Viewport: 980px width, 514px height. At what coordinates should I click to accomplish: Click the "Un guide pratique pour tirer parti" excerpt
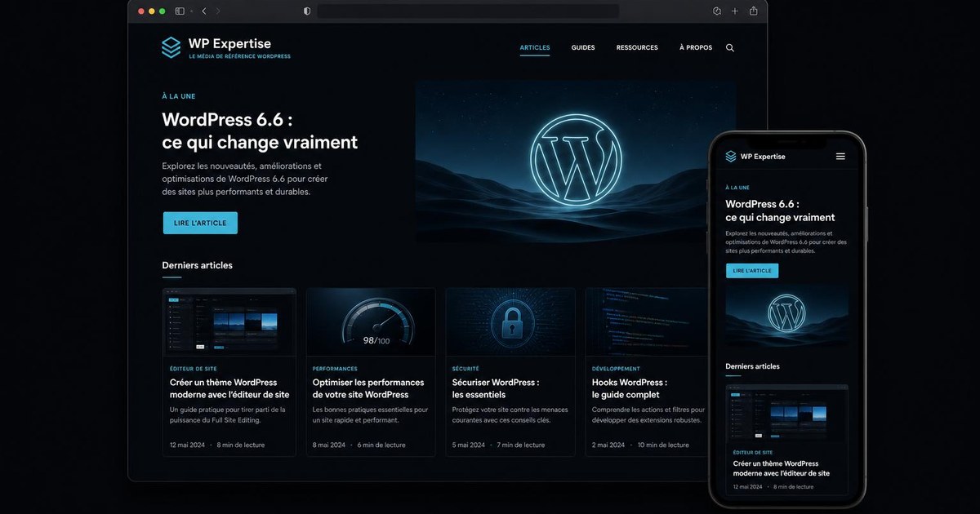(228, 414)
